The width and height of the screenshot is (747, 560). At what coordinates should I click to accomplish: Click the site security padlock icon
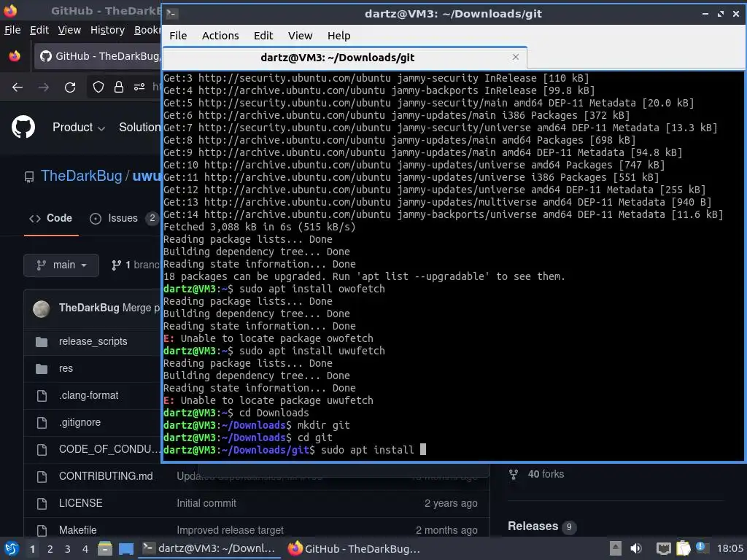coord(119,87)
